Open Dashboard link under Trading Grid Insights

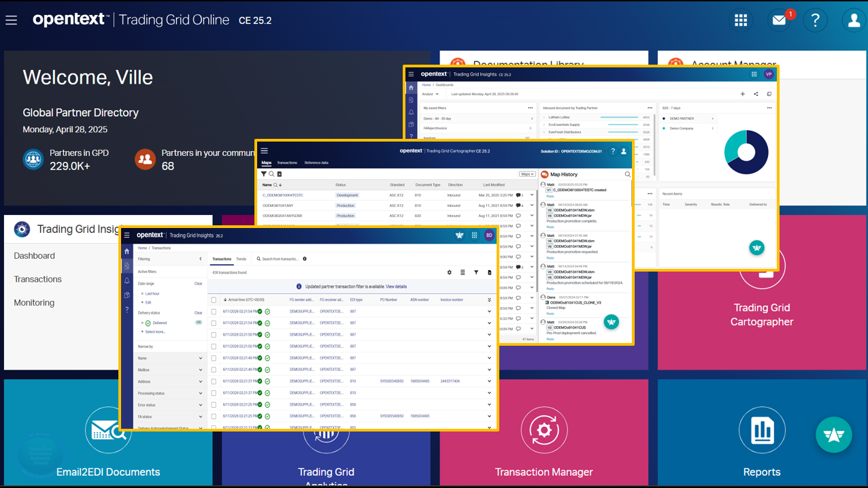point(35,256)
